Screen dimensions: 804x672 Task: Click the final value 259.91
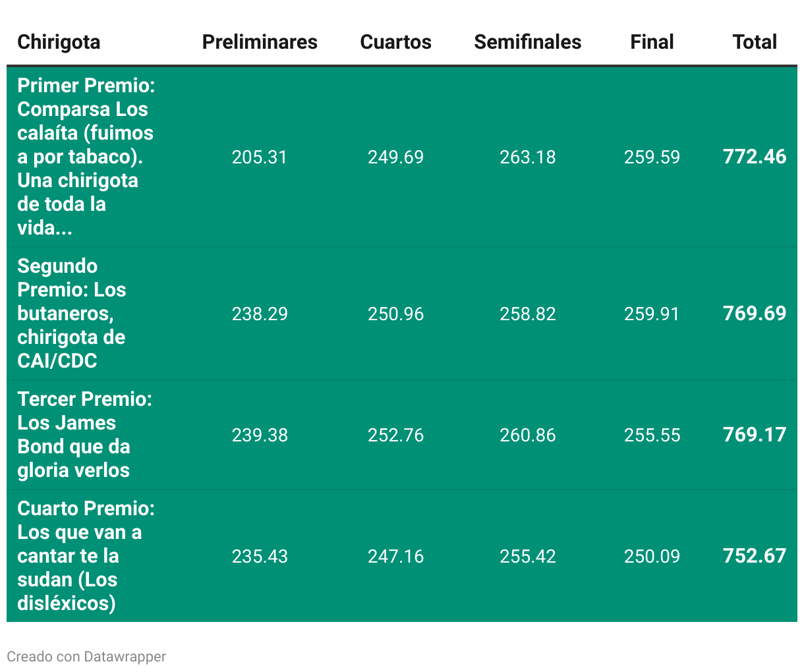[652, 314]
